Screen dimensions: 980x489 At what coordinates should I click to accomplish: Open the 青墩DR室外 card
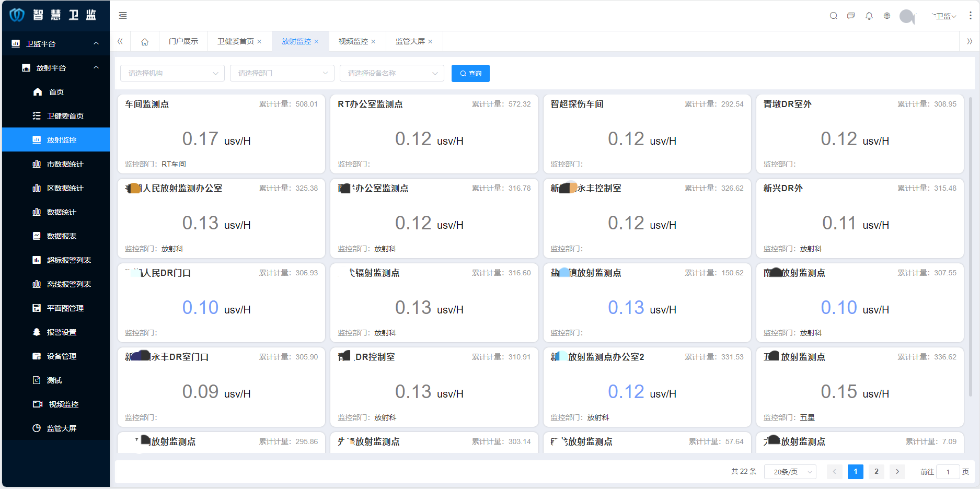coord(860,134)
